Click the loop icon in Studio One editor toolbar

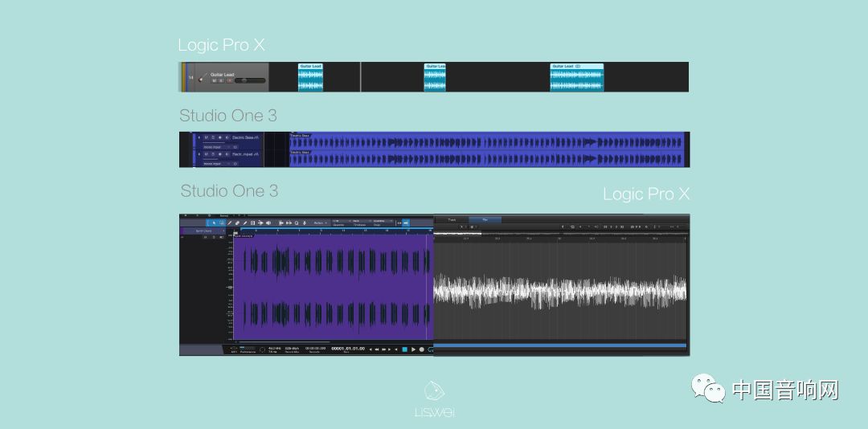coord(297,223)
